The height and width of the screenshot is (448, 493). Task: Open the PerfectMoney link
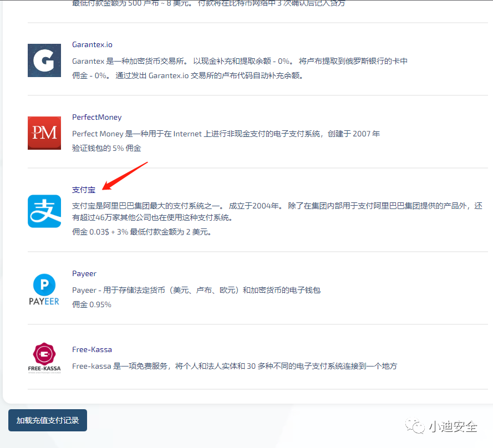97,117
